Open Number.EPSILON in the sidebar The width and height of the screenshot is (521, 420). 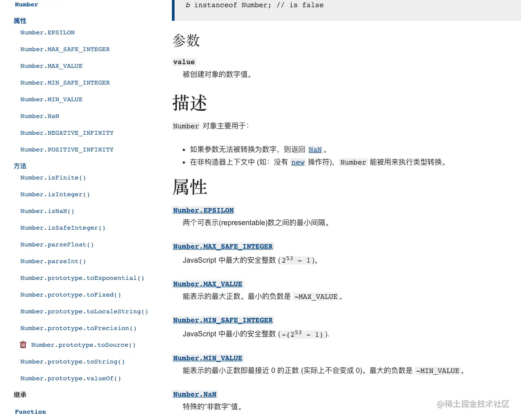pos(47,33)
